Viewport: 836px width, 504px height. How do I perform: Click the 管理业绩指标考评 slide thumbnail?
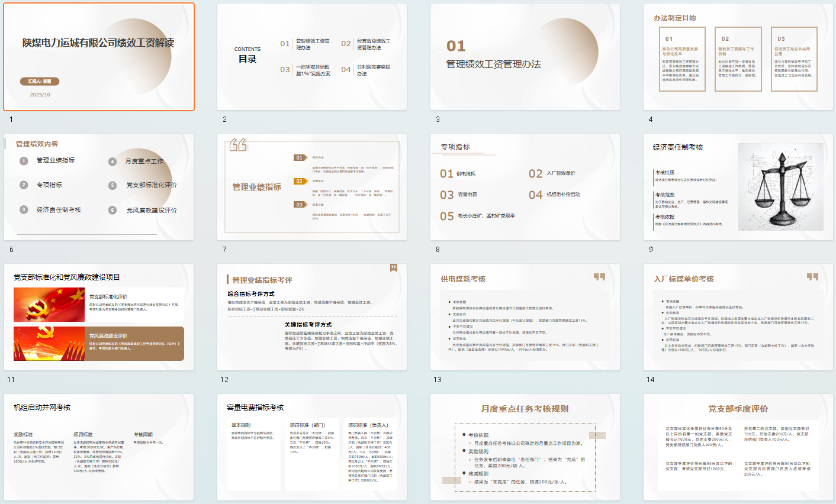[312, 317]
